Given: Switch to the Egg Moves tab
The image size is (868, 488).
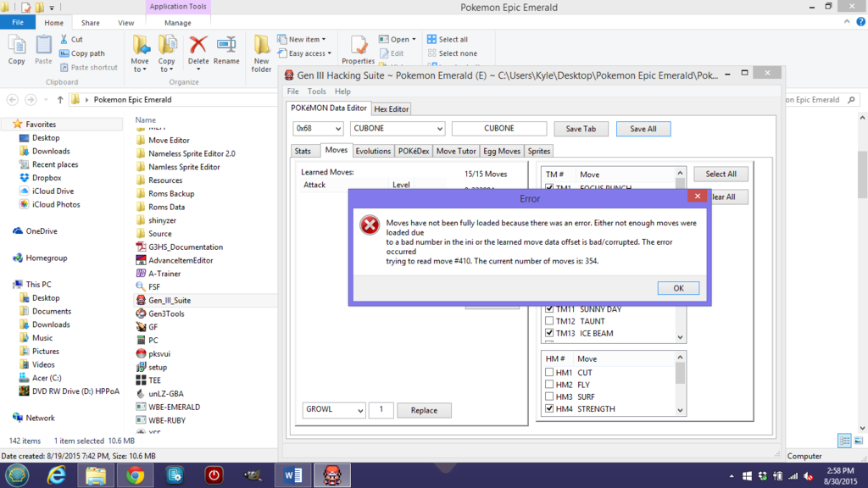Looking at the screenshot, I should coord(502,151).
